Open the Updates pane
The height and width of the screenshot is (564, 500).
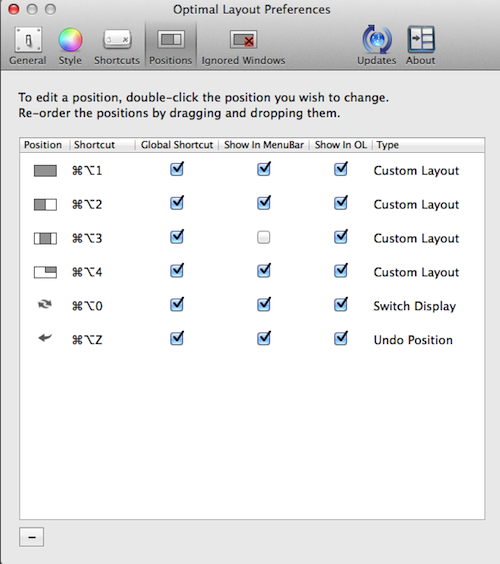point(377,46)
